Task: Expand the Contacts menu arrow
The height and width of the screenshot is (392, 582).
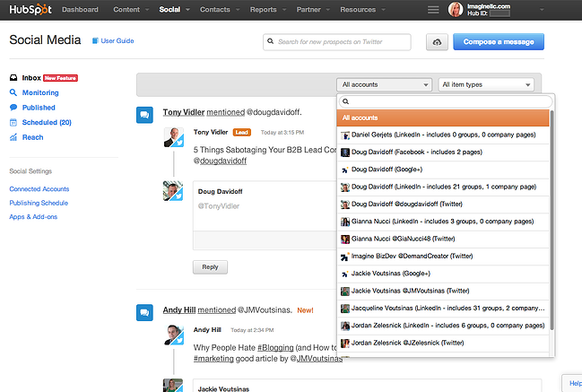Action: [x=238, y=10]
